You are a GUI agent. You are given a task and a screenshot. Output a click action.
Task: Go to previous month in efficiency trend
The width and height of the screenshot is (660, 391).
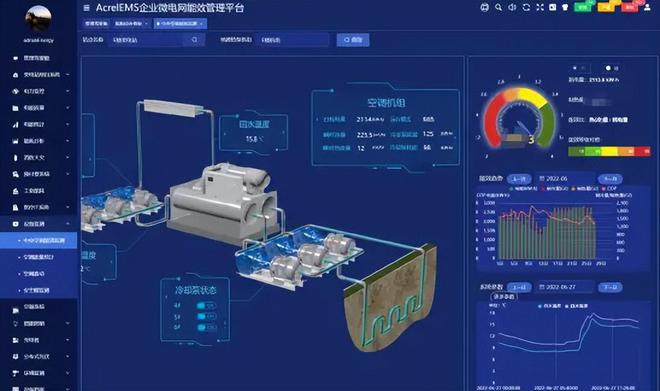[519, 179]
